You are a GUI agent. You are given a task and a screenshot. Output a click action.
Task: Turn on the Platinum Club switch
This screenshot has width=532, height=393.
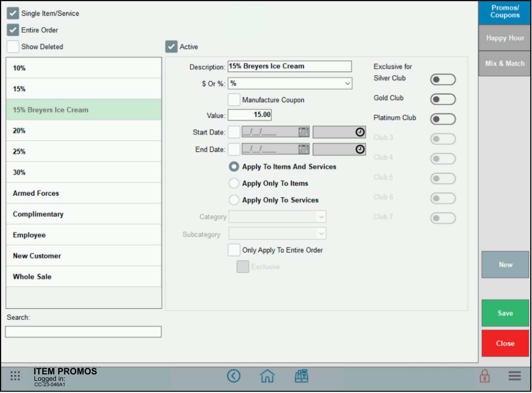tap(443, 119)
